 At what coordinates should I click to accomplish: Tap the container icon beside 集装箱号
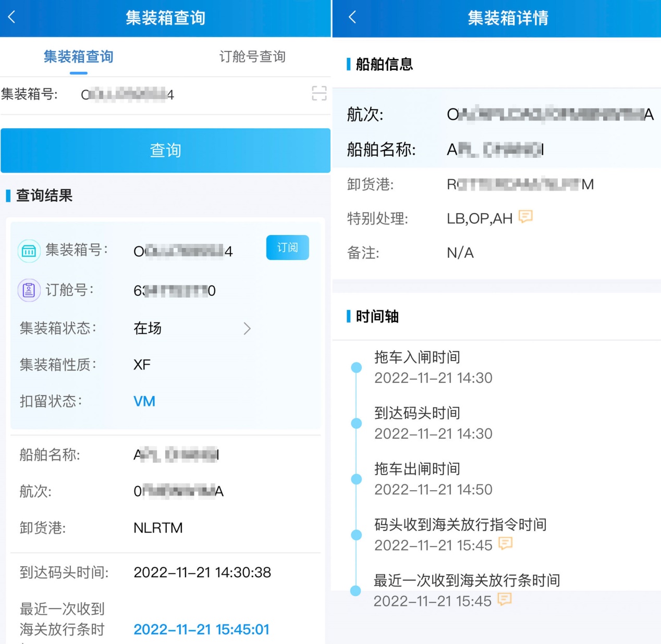pyautogui.click(x=29, y=251)
